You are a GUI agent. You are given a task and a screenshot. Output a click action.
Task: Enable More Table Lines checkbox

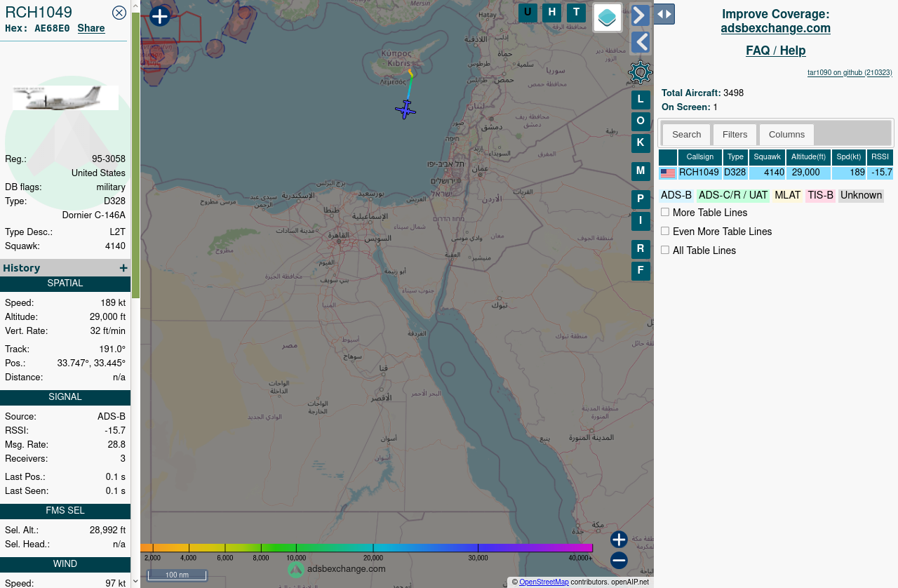click(665, 212)
